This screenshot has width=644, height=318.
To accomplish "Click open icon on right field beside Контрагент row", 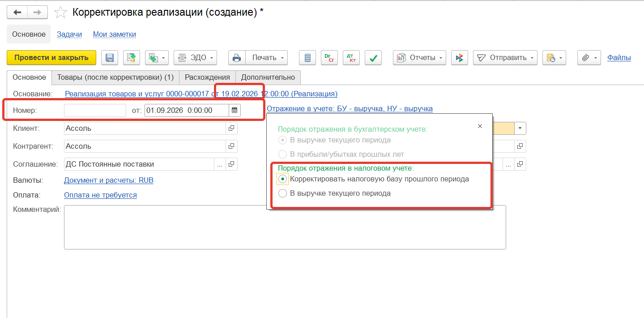I will (x=520, y=146).
